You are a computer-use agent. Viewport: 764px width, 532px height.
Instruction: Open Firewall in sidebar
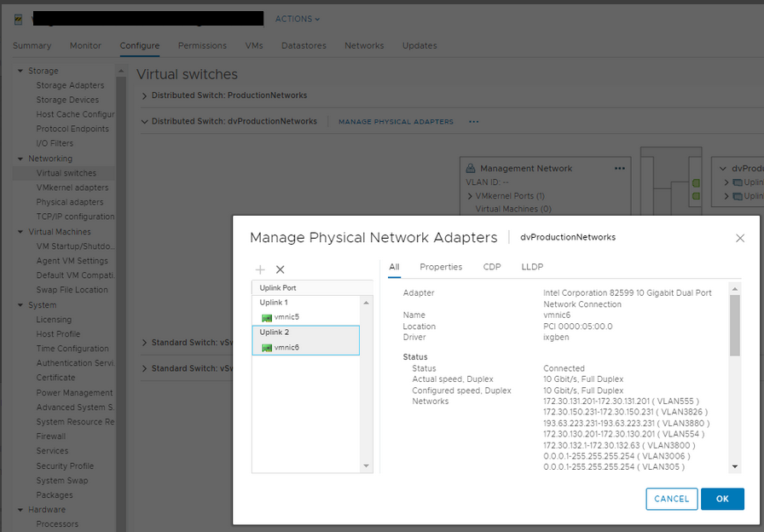tap(50, 437)
